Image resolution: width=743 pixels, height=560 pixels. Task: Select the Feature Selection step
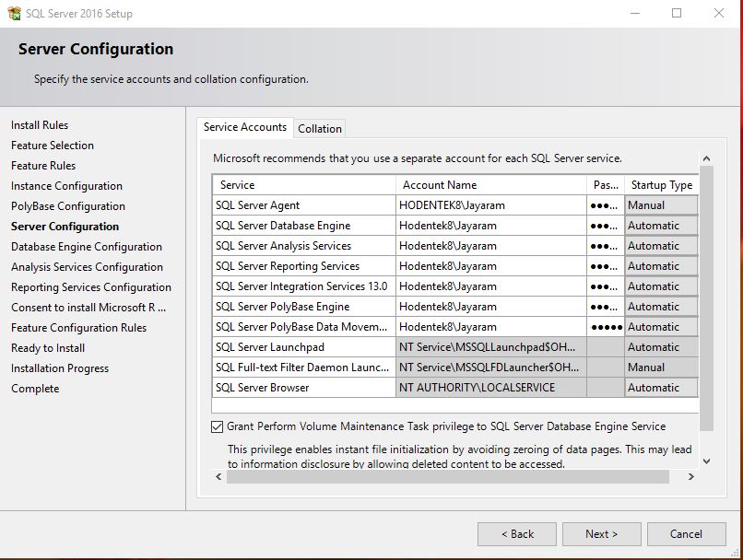pos(52,145)
